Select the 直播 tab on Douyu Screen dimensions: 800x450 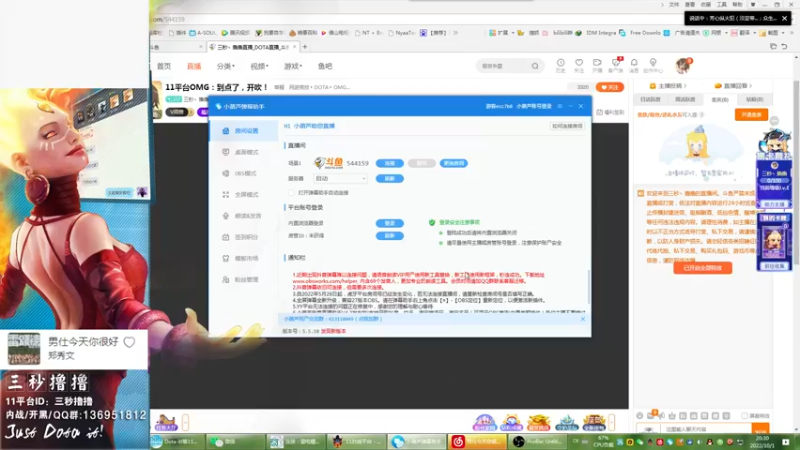194,66
